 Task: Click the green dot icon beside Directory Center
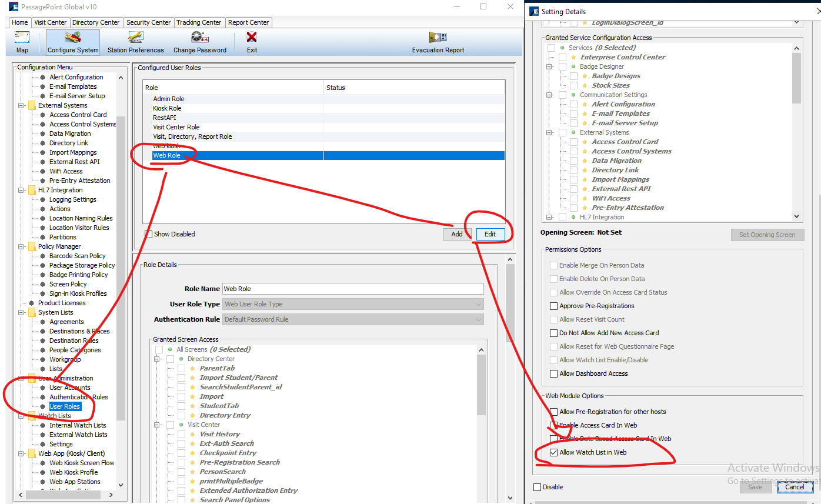[x=181, y=359]
